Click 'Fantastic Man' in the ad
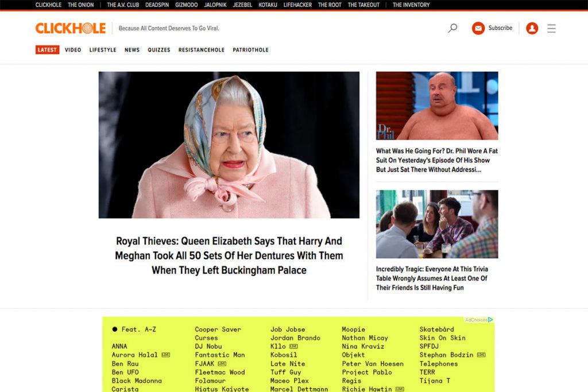Viewport: 588px width, 392px height. point(220,355)
